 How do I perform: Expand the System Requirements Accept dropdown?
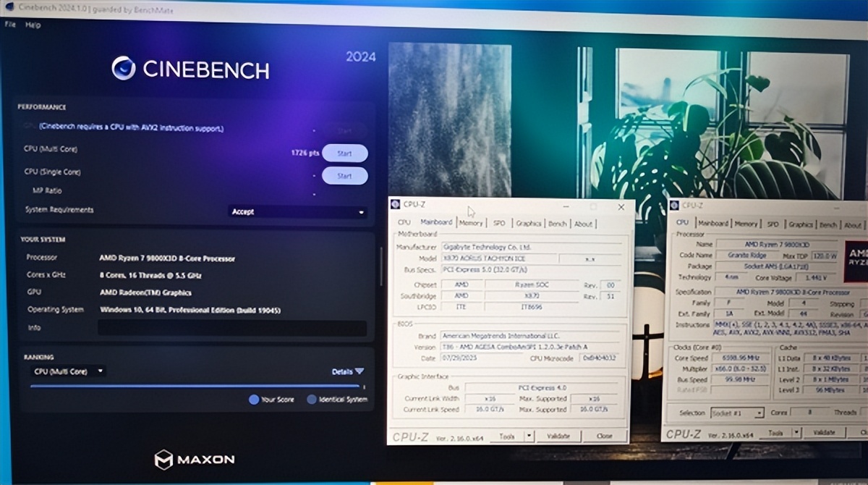(298, 212)
